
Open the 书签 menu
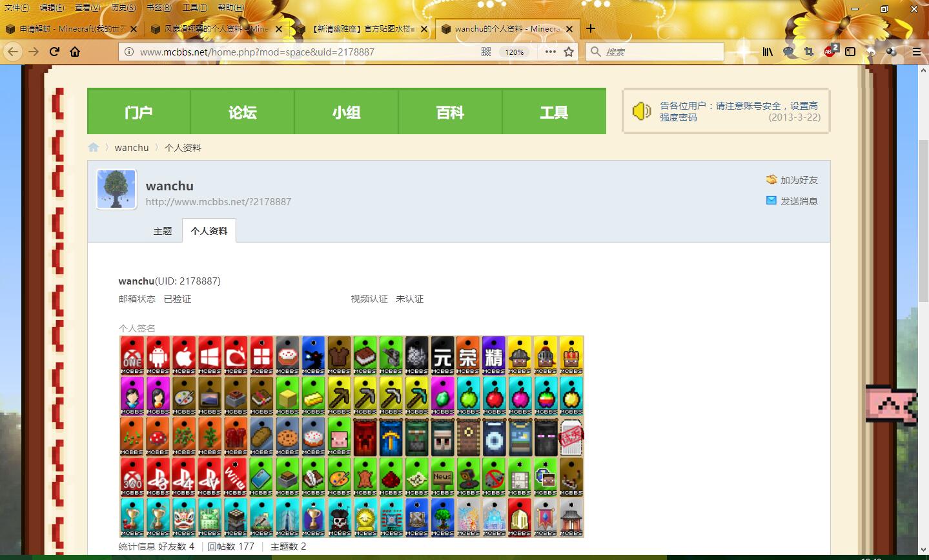coord(159,8)
